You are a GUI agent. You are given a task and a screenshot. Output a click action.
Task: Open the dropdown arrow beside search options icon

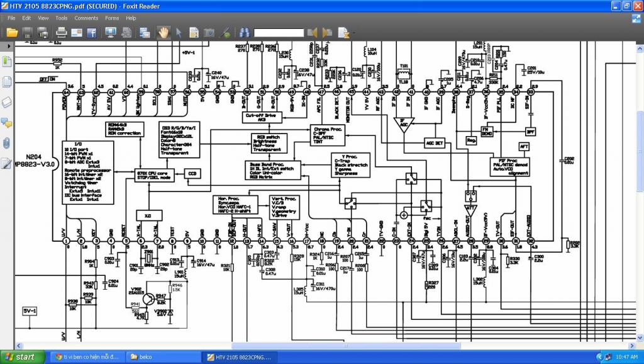[353, 33]
